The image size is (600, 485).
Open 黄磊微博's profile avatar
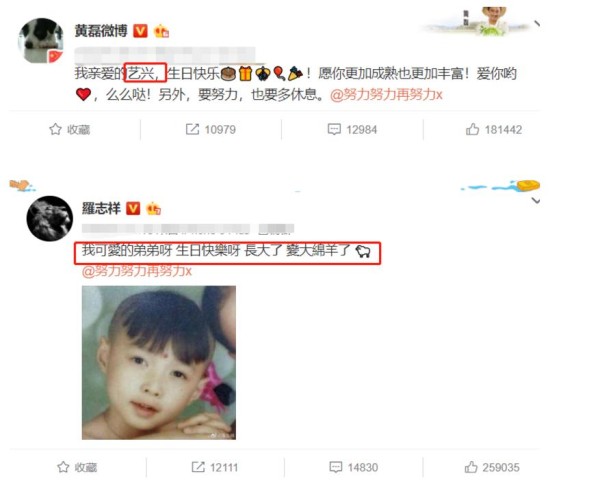41,41
